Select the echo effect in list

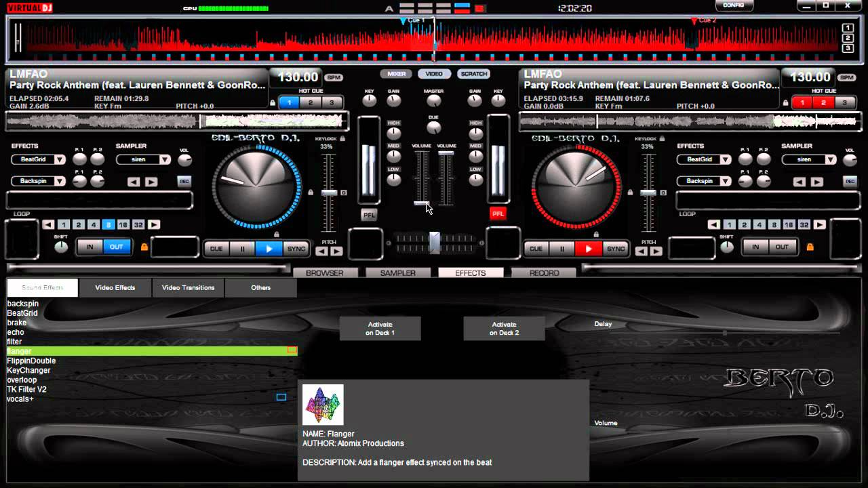point(16,332)
